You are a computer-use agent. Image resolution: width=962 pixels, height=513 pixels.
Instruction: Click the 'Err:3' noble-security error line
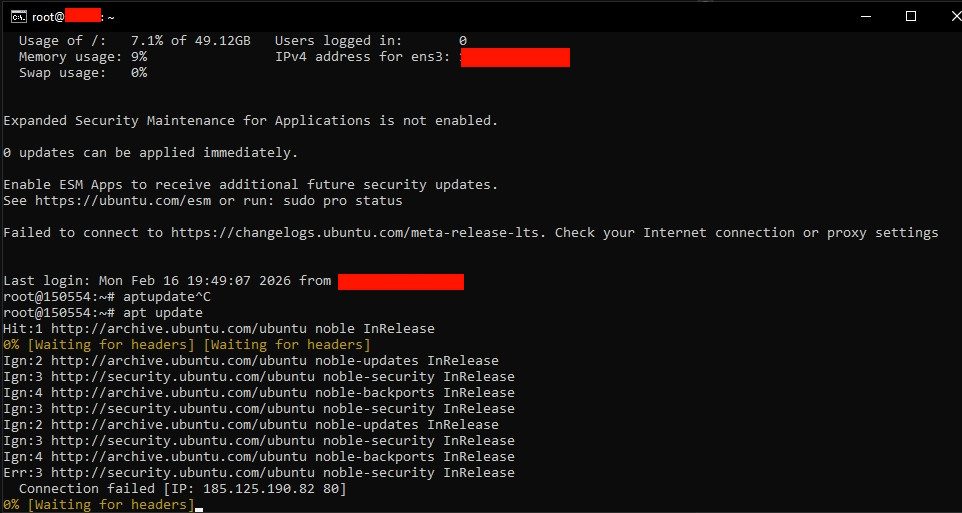pos(259,473)
